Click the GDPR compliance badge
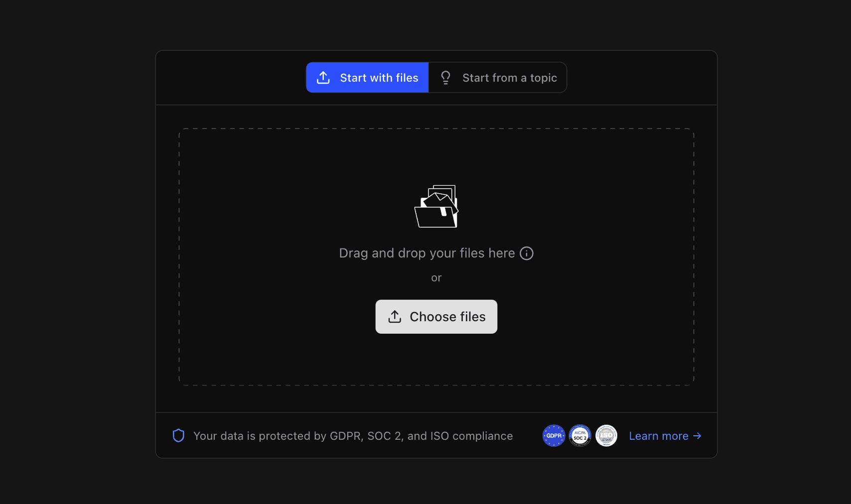This screenshot has height=504, width=851. coord(554,435)
